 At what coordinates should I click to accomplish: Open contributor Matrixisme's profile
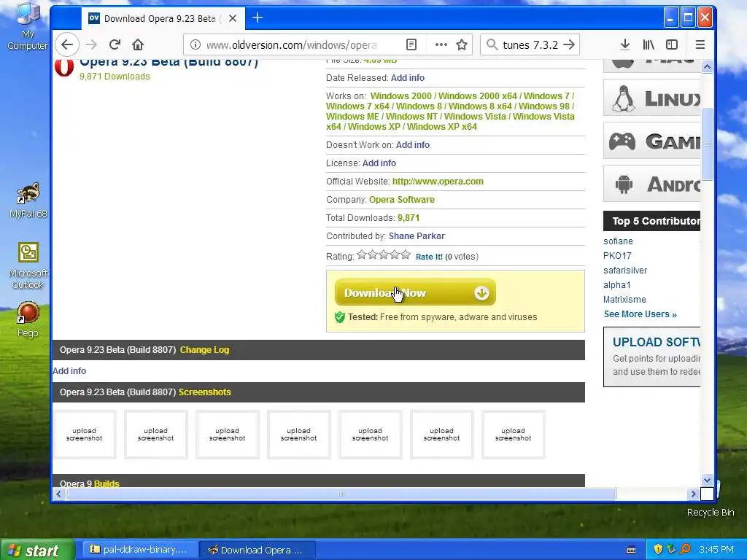pos(624,300)
